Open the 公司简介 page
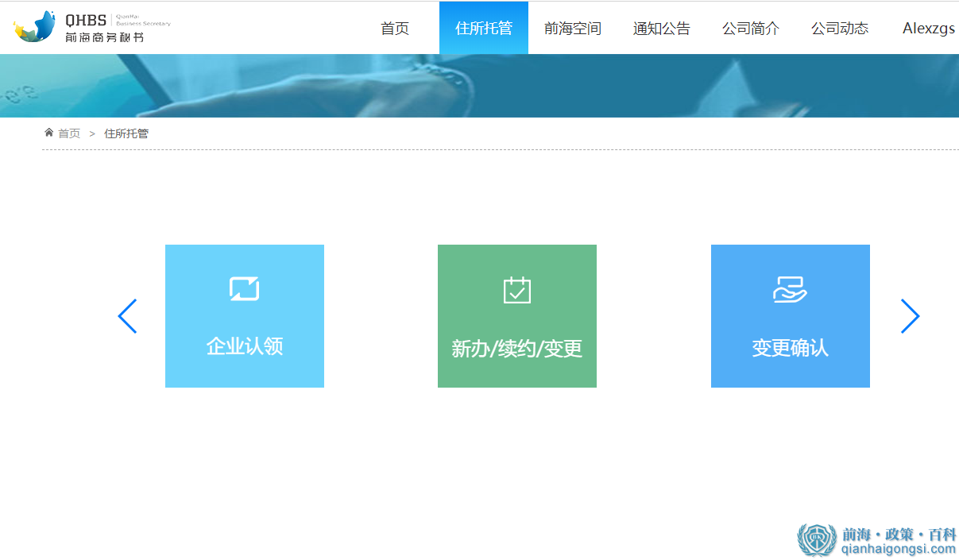 click(x=750, y=28)
